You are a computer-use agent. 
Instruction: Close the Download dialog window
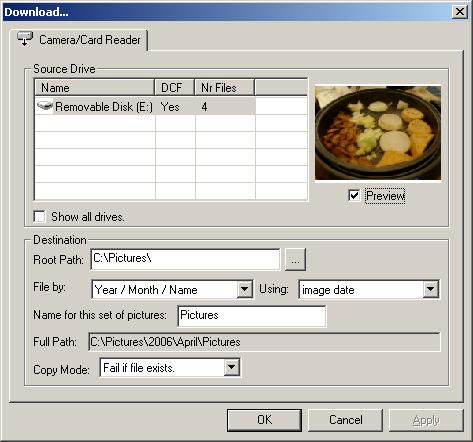460,12
